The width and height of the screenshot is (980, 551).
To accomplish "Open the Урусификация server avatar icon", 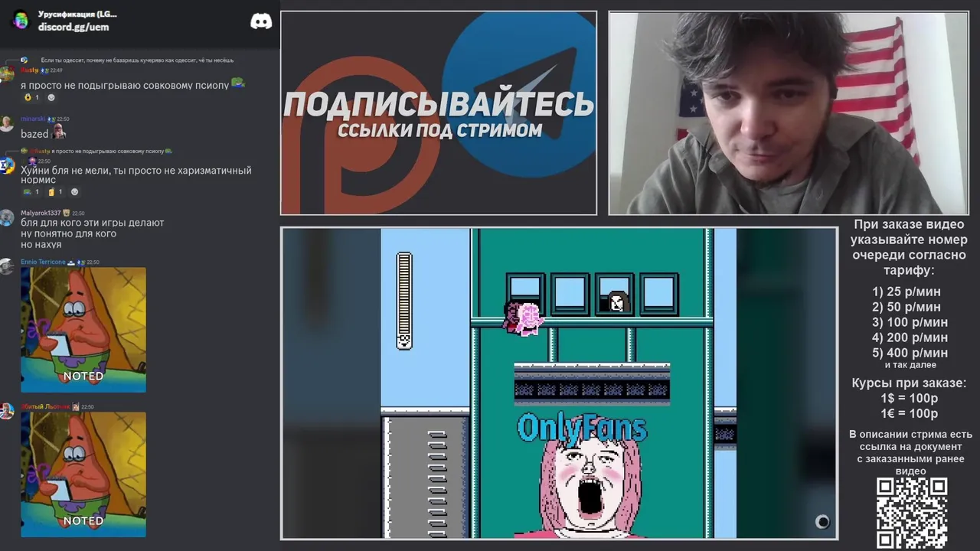I will click(x=21, y=20).
